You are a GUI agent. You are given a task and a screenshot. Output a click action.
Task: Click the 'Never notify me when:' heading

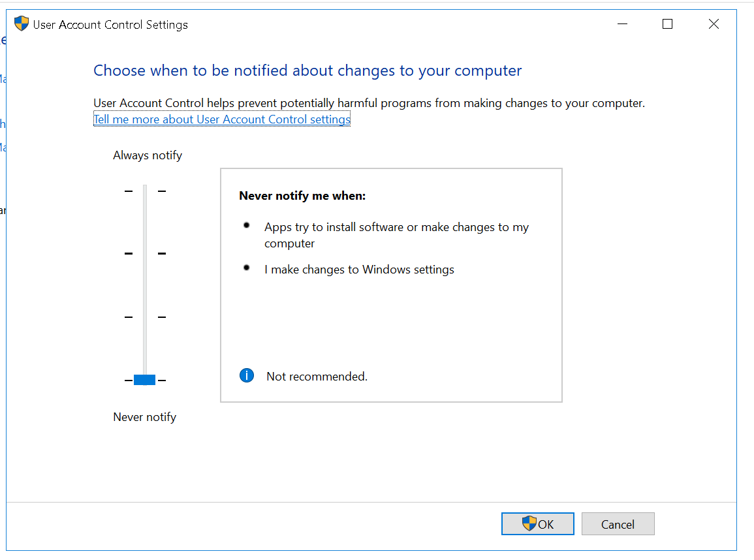302,196
